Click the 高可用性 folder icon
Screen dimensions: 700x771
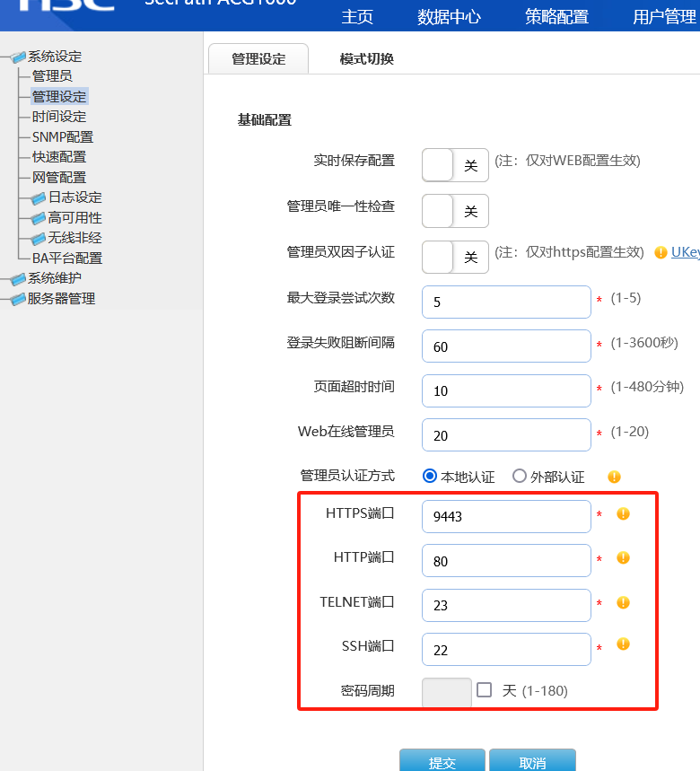[x=38, y=218]
